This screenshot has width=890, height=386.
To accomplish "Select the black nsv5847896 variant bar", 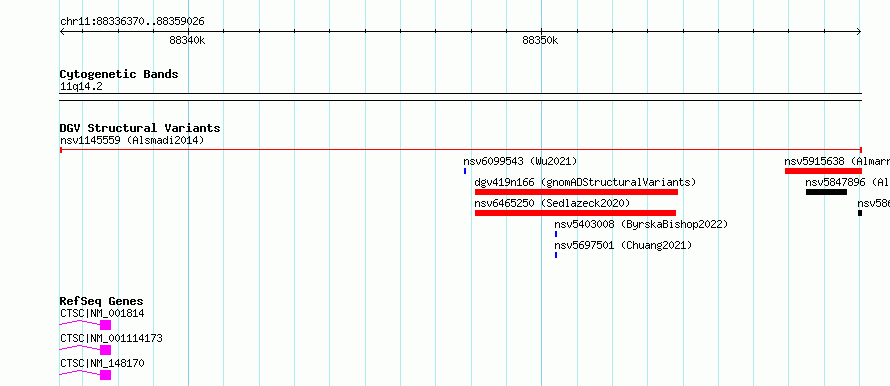I will click(826, 192).
